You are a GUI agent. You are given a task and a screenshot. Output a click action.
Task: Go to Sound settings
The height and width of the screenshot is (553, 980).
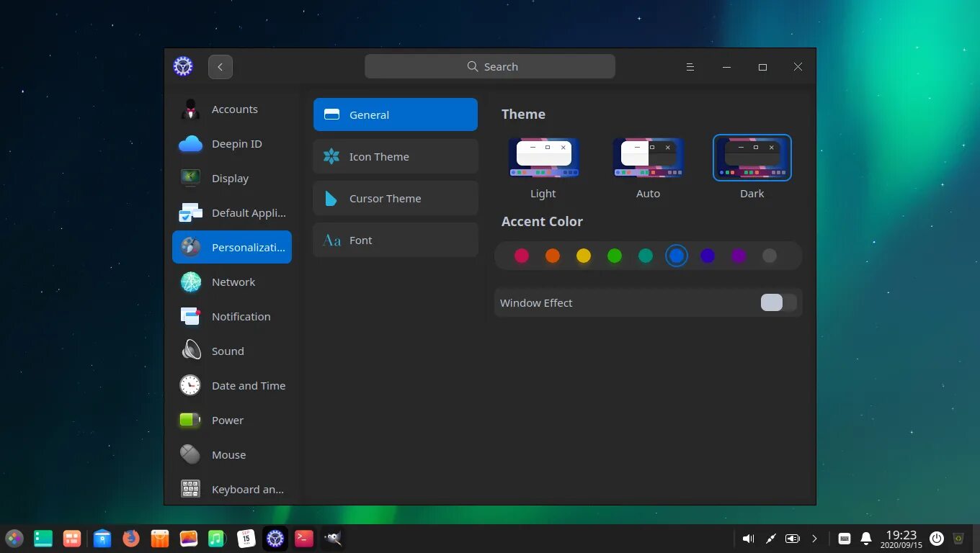(x=232, y=351)
